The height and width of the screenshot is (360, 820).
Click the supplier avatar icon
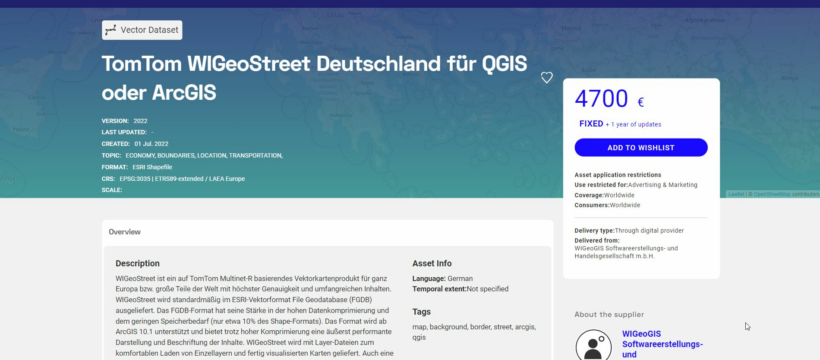pos(593,345)
